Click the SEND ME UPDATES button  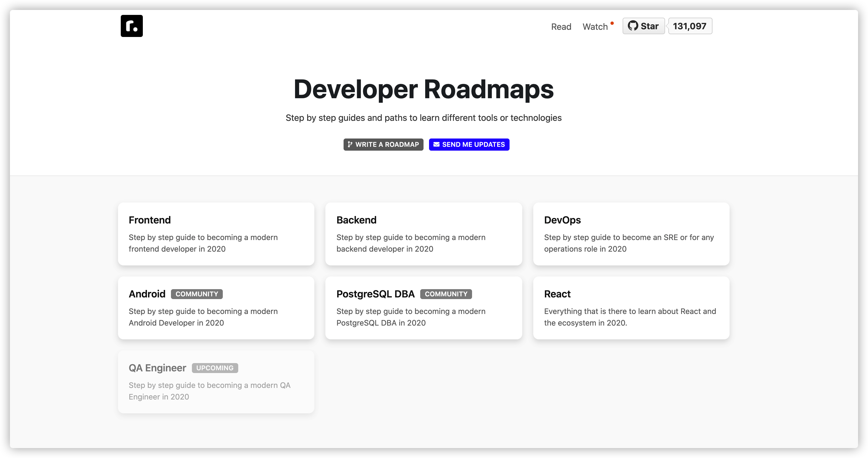coord(469,144)
